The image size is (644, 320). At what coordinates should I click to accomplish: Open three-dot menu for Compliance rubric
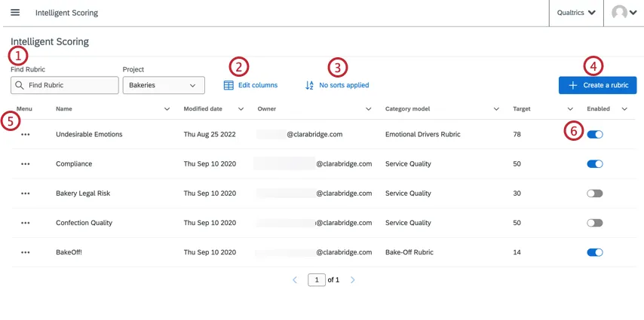26,163
